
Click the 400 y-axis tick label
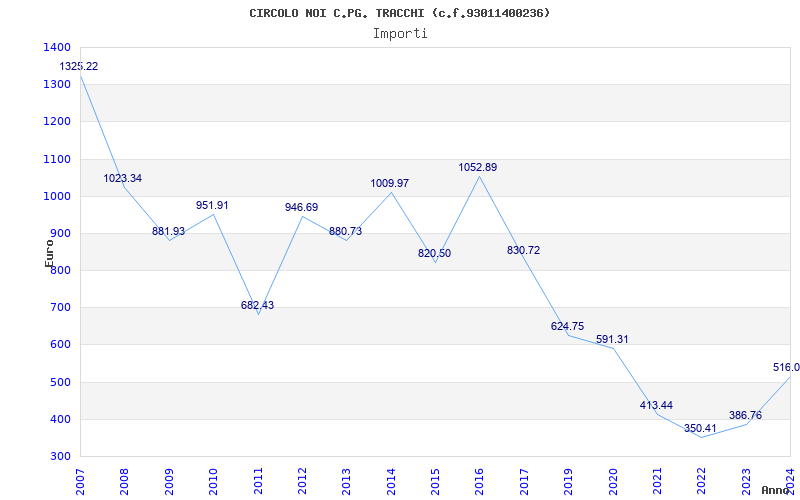[61, 419]
